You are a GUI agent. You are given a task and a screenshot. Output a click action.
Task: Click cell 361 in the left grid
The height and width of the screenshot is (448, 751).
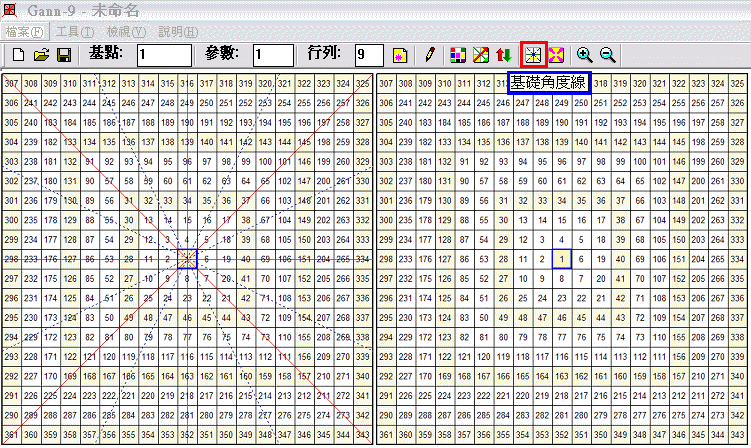[x=11, y=435]
